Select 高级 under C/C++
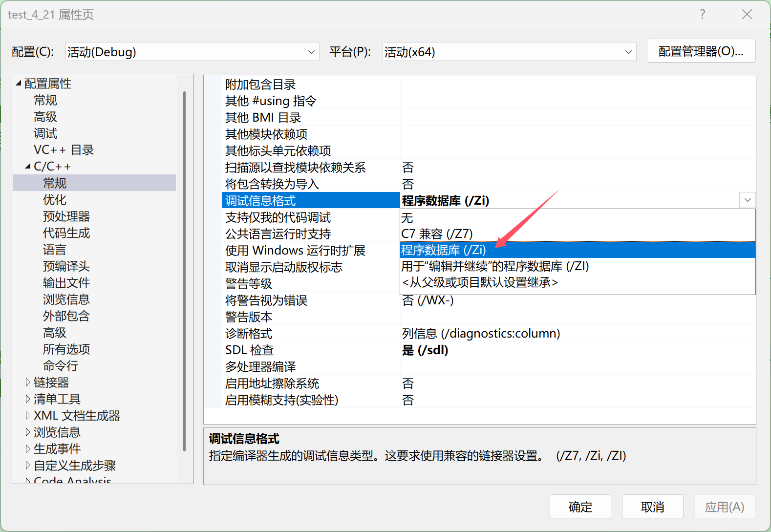771x532 pixels. point(55,333)
